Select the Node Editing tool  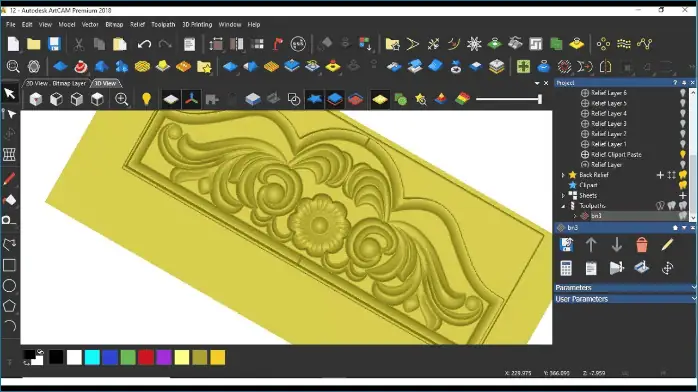9,114
